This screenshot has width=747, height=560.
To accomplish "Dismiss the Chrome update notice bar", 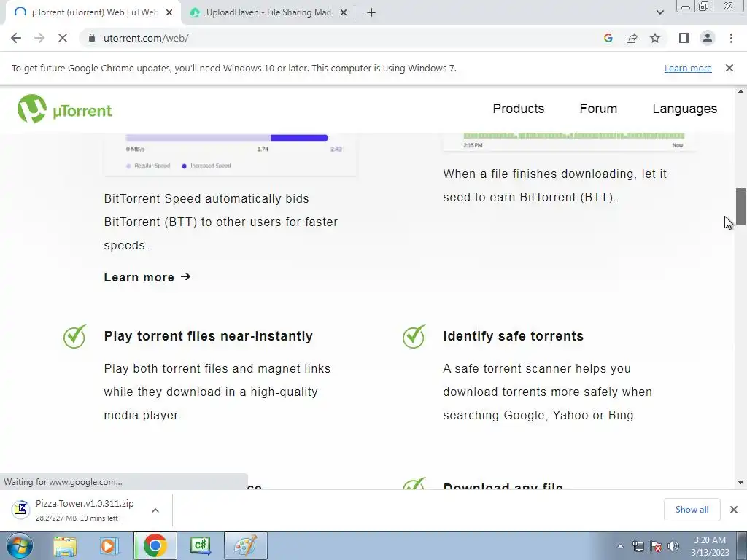I will (729, 68).
